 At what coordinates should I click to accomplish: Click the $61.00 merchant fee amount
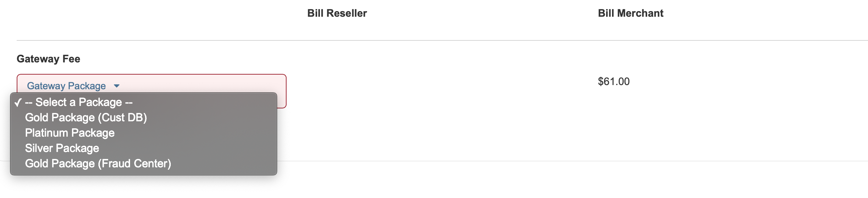click(x=614, y=82)
